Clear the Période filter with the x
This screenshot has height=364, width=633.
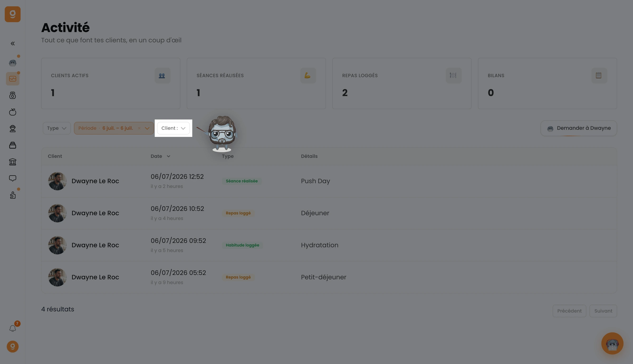click(139, 128)
